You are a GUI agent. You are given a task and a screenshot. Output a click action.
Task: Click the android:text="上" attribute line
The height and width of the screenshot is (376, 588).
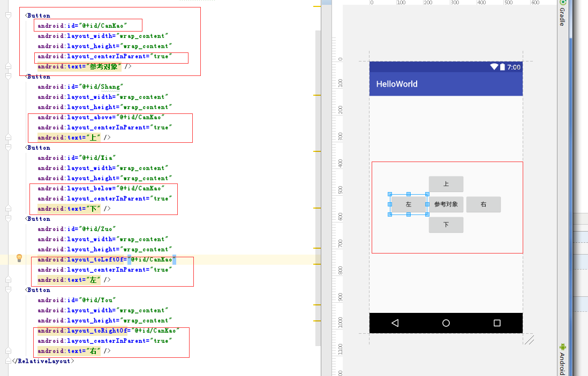click(x=74, y=137)
